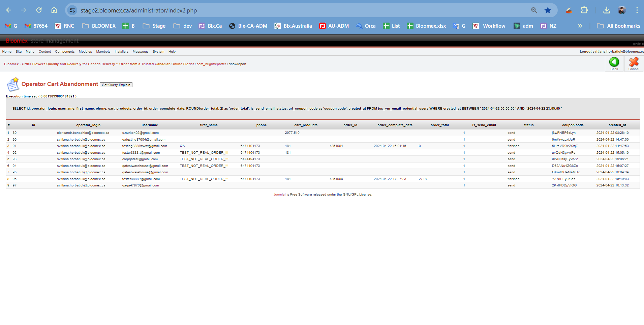644x325 pixels.
Task: Open site information icon in address bar
Action: coord(72,10)
